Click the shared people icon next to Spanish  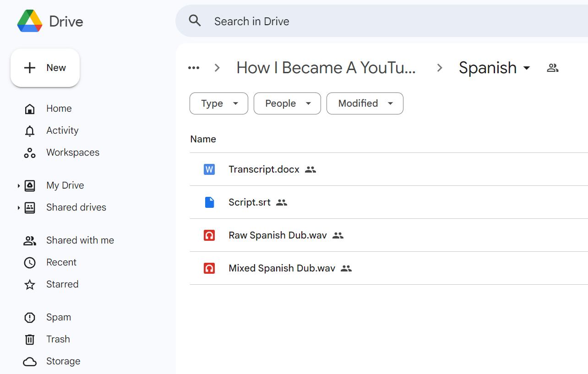pyautogui.click(x=553, y=68)
